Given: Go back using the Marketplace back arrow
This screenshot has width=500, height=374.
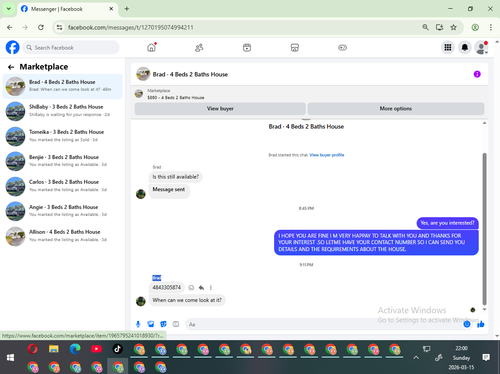Looking at the screenshot, I should click(11, 67).
